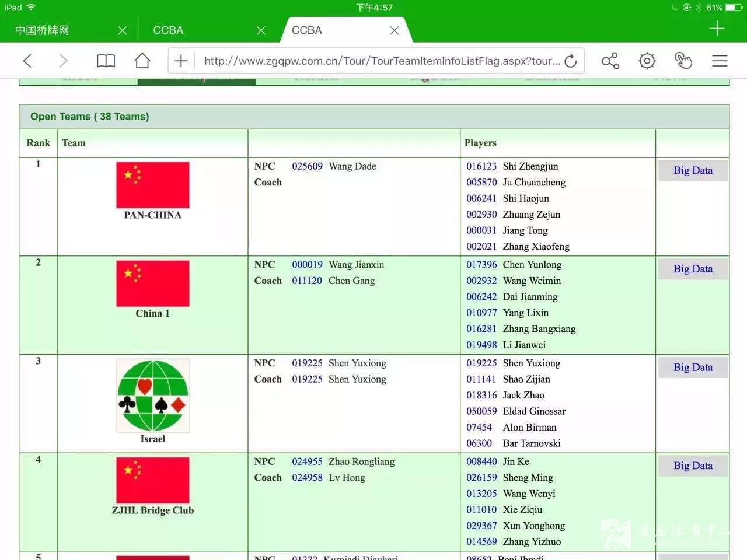747x560 pixels.
Task: Tap the China 1 team flag
Action: (152, 283)
